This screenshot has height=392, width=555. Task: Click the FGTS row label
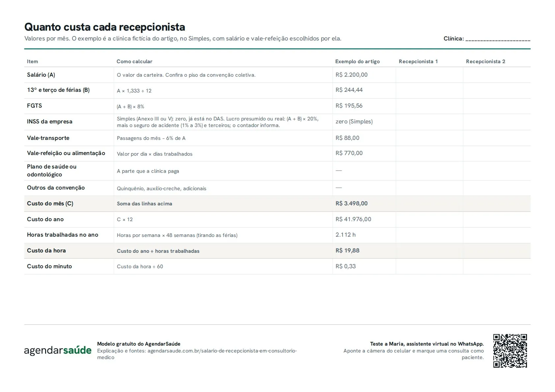click(35, 106)
